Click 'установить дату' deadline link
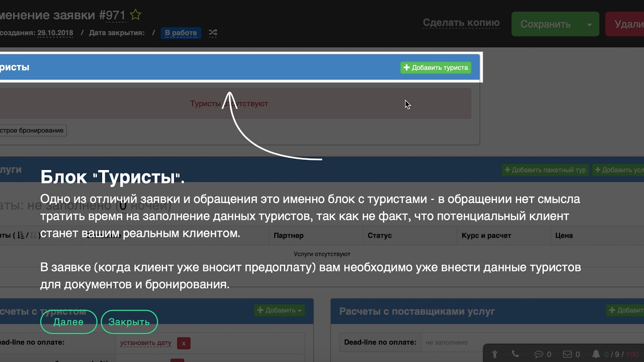 coord(146,343)
